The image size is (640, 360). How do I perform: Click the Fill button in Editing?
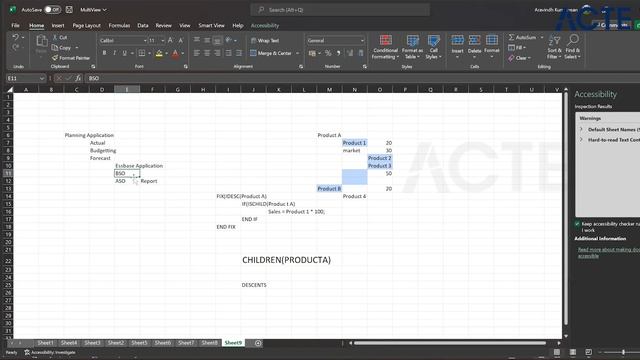517,47
